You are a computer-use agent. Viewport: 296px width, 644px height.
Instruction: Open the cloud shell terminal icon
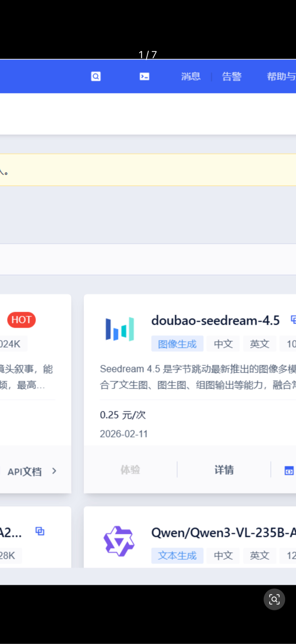[145, 76]
